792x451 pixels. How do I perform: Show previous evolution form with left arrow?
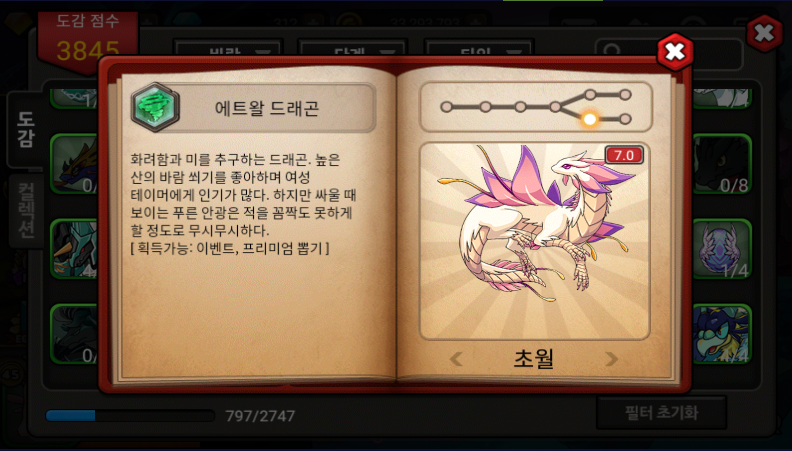click(x=456, y=359)
